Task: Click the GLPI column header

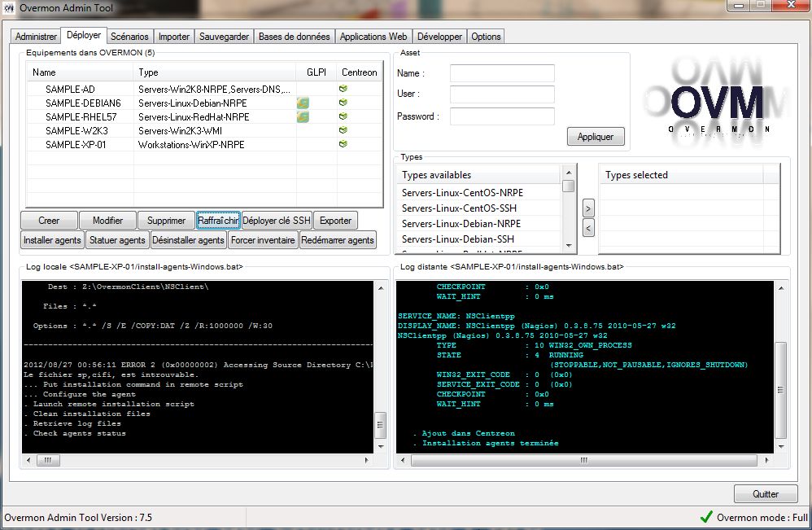Action: click(317, 72)
